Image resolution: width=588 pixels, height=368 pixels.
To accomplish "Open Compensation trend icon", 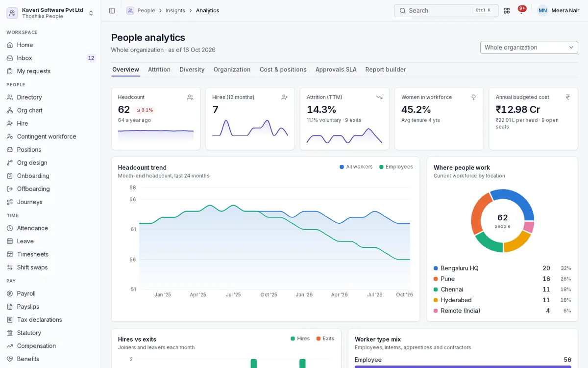I will point(10,346).
